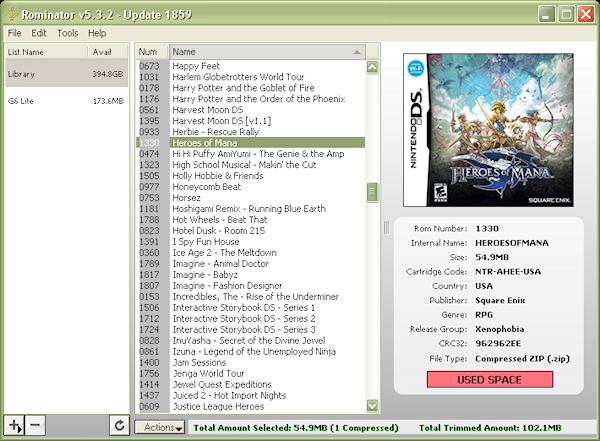Click the remove list minus button
Image resolution: width=600 pixels, height=441 pixels.
click(34, 426)
